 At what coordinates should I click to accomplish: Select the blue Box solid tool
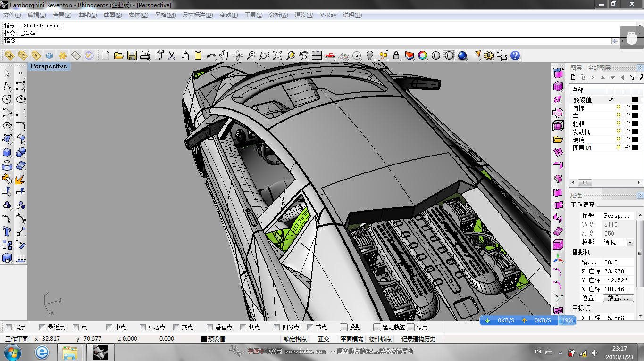pyautogui.click(x=7, y=152)
